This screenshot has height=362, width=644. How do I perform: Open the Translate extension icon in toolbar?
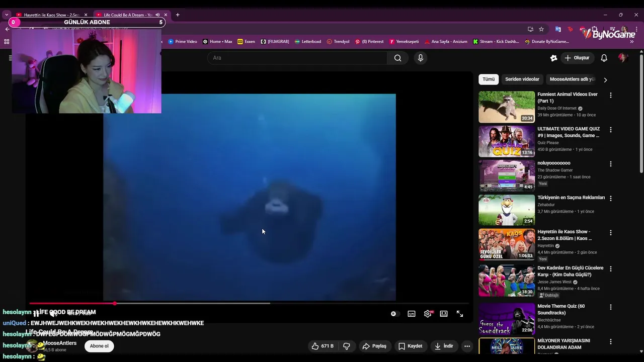[558, 29]
